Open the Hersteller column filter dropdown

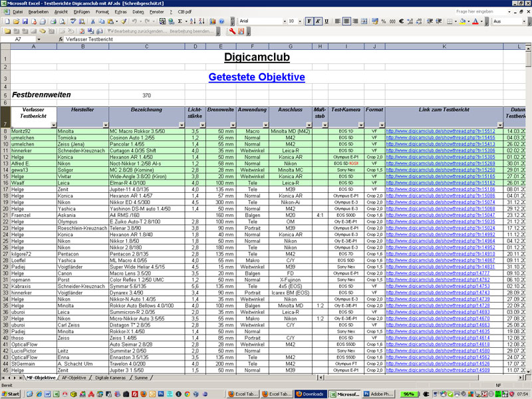pos(104,124)
